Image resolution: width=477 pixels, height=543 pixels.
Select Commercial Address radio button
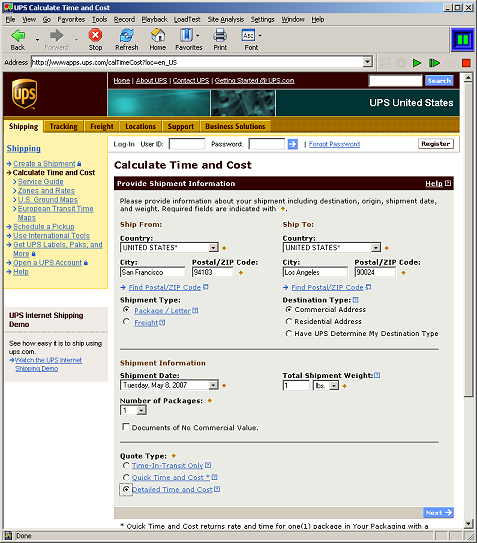coord(289,309)
